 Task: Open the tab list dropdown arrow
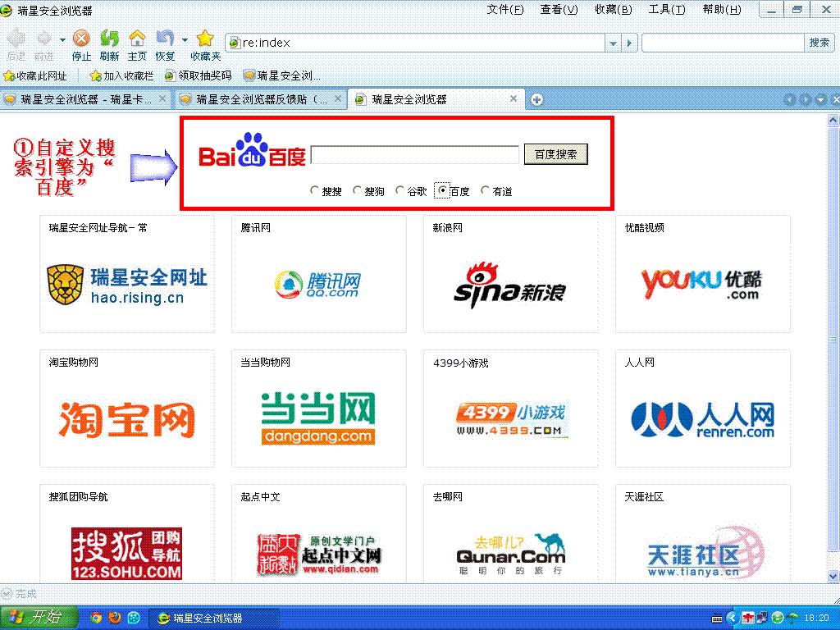820,99
